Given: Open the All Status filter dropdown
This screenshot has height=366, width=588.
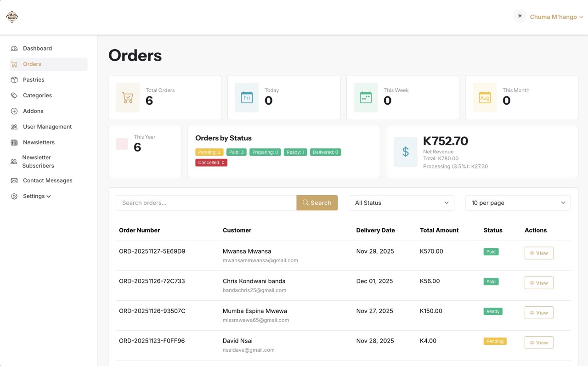Looking at the screenshot, I should point(401,203).
